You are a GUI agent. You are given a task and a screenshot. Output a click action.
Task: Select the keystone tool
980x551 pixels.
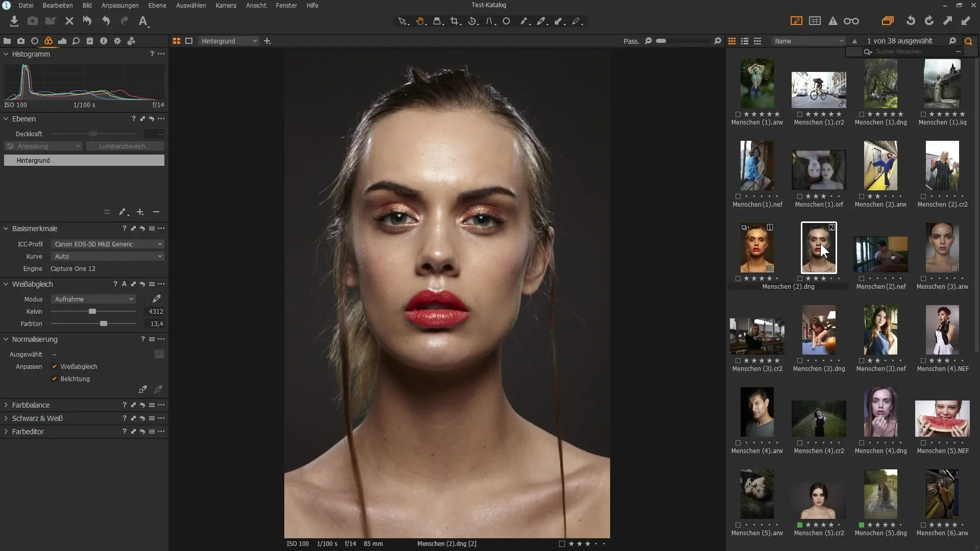(x=491, y=21)
